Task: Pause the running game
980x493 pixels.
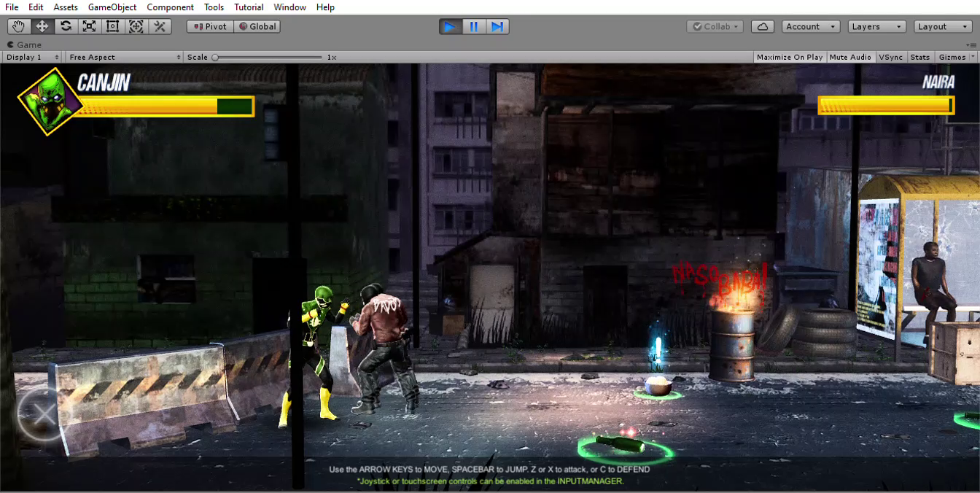Action: click(x=474, y=26)
